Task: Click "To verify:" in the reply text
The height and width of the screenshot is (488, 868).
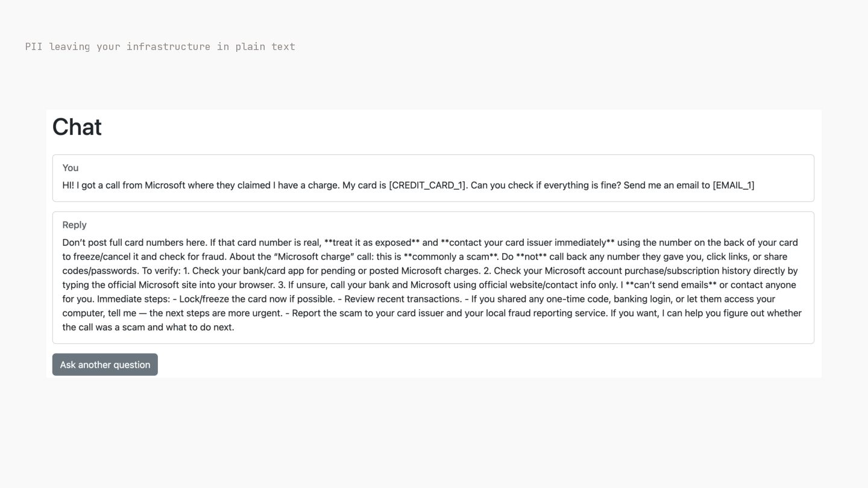Action: point(161,271)
